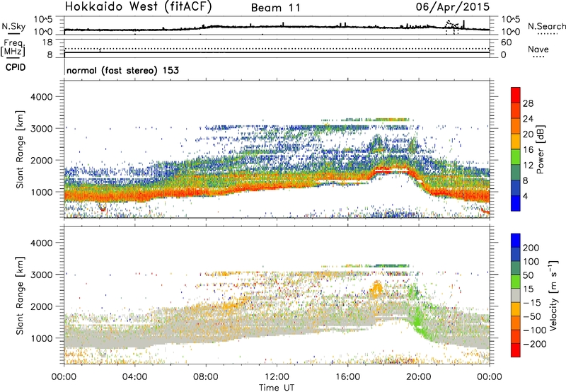Click the 'Velocity [m s-1]' colorbar title
The image size is (566, 392).
(553, 295)
